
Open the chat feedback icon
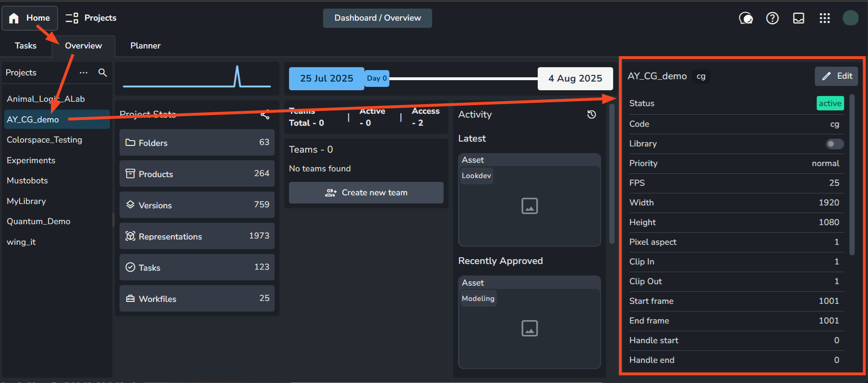click(746, 18)
